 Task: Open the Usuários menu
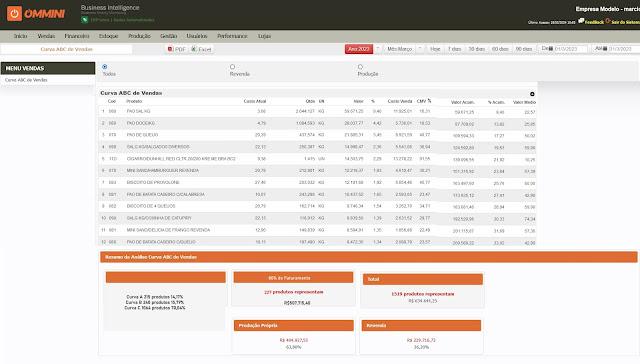[197, 36]
